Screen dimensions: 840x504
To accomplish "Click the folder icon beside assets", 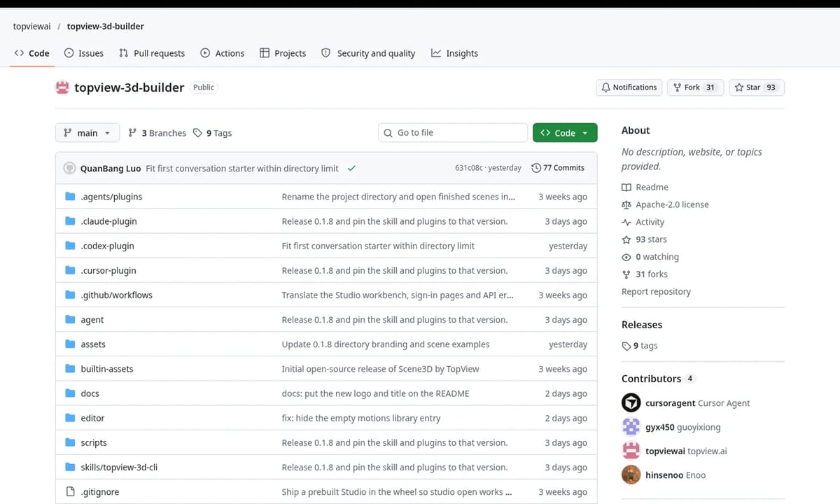I will pyautogui.click(x=70, y=344).
